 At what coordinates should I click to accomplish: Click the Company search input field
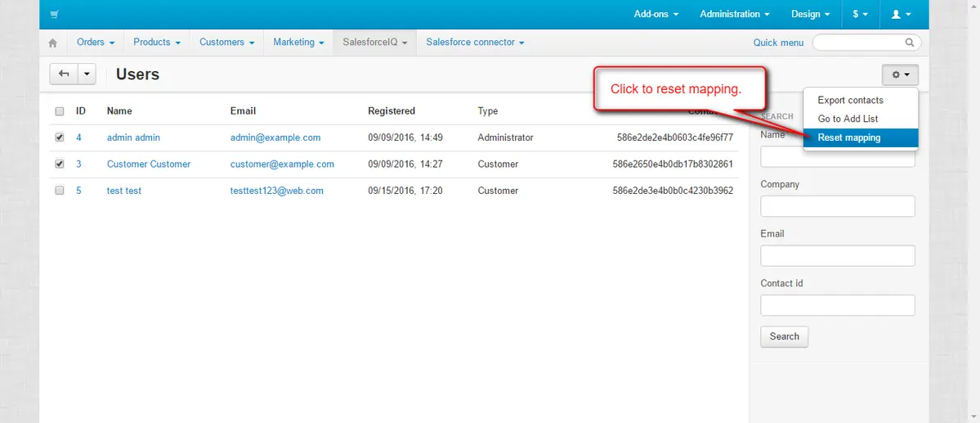(837, 206)
